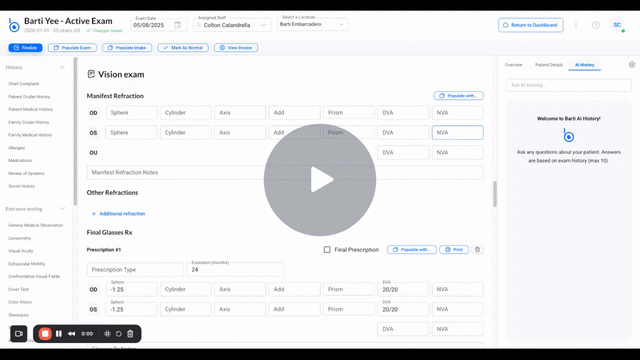This screenshot has width=640, height=360.
Task: Toggle the Final Prescription checkbox
Action: click(327, 249)
